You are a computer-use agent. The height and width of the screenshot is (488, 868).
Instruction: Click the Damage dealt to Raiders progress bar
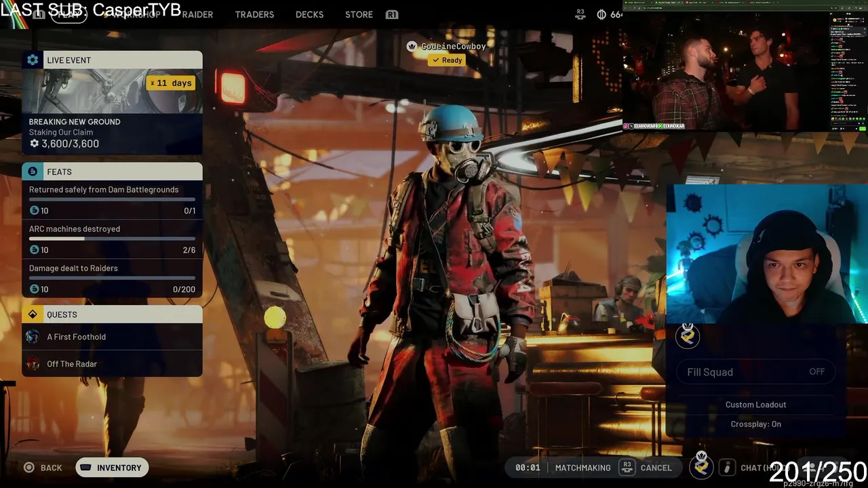coord(112,278)
